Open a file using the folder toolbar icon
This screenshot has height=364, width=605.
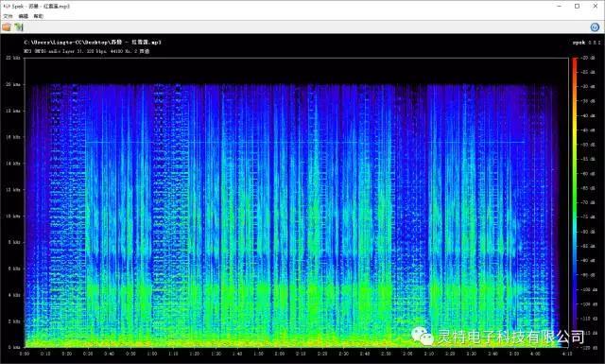point(7,27)
